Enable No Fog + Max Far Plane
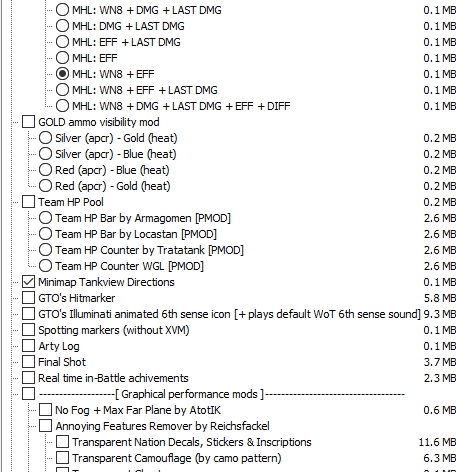 coord(45,410)
